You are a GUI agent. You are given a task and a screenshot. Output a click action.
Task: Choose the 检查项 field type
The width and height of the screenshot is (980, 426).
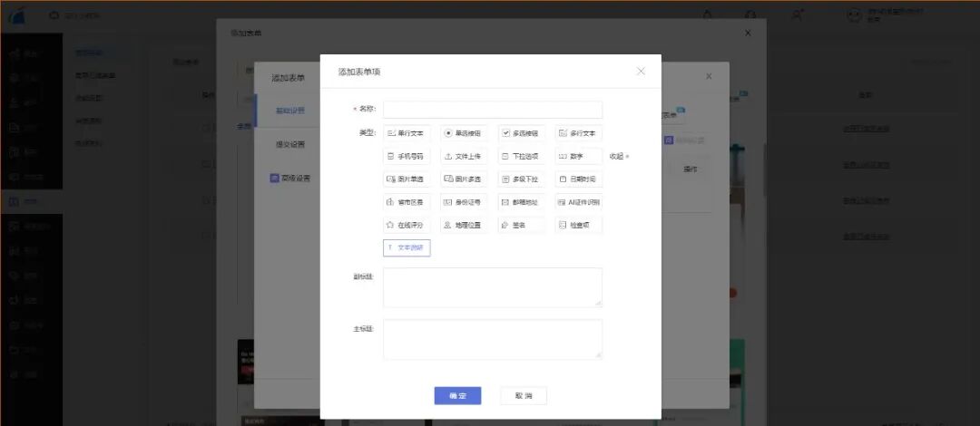click(x=579, y=226)
